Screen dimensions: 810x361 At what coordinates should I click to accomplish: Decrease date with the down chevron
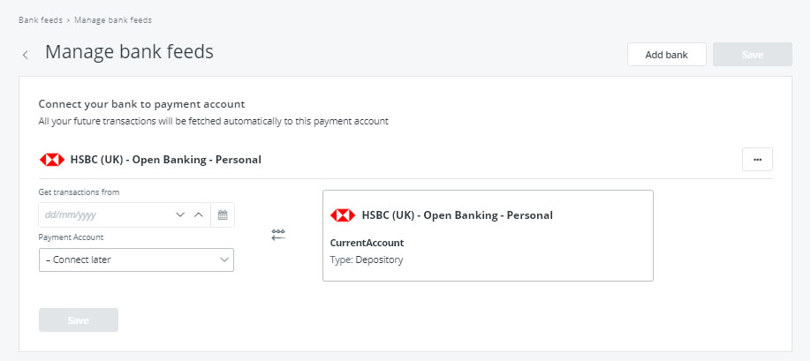tap(180, 215)
